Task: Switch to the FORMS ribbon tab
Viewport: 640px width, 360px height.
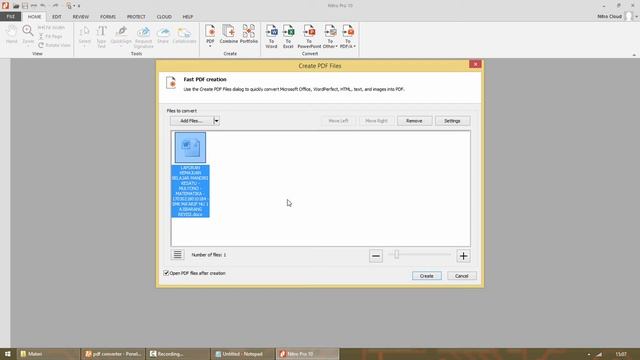Action: pos(108,17)
